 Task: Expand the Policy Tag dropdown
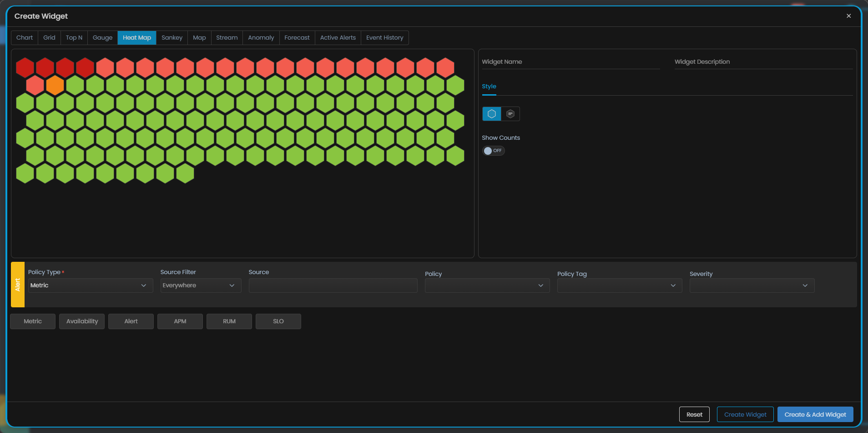pyautogui.click(x=620, y=285)
